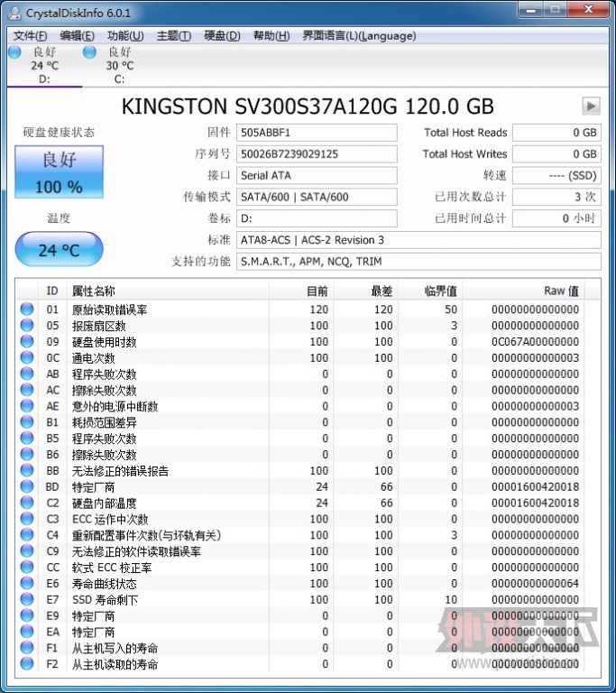Click the 临界值 column header
This screenshot has width=616, height=693.
[x=429, y=291]
